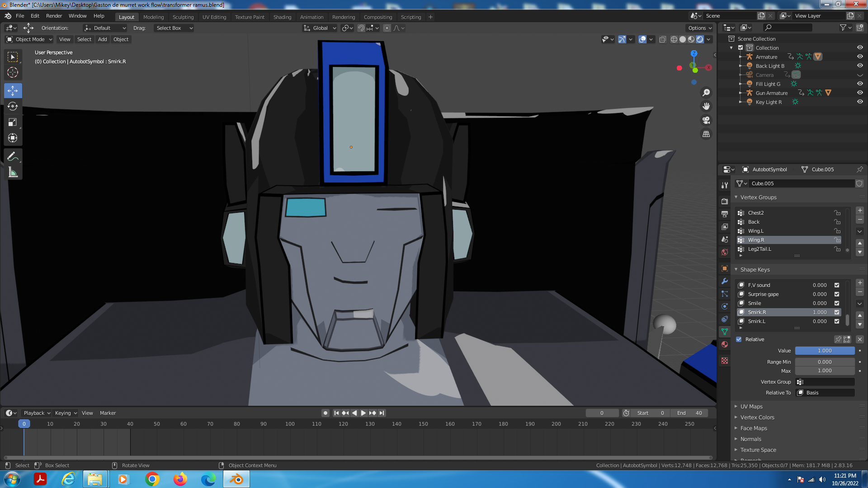The width and height of the screenshot is (868, 488).
Task: Jump to the timeline start frame
Action: (336, 413)
